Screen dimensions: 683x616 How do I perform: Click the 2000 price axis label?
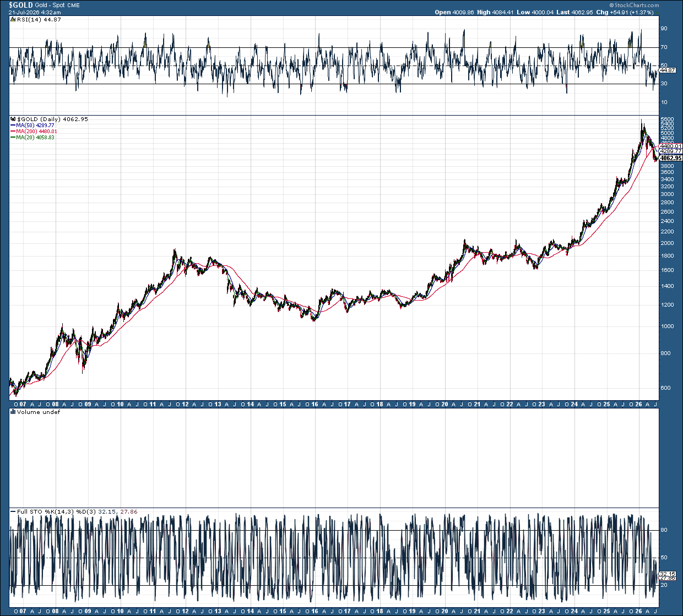(x=667, y=243)
